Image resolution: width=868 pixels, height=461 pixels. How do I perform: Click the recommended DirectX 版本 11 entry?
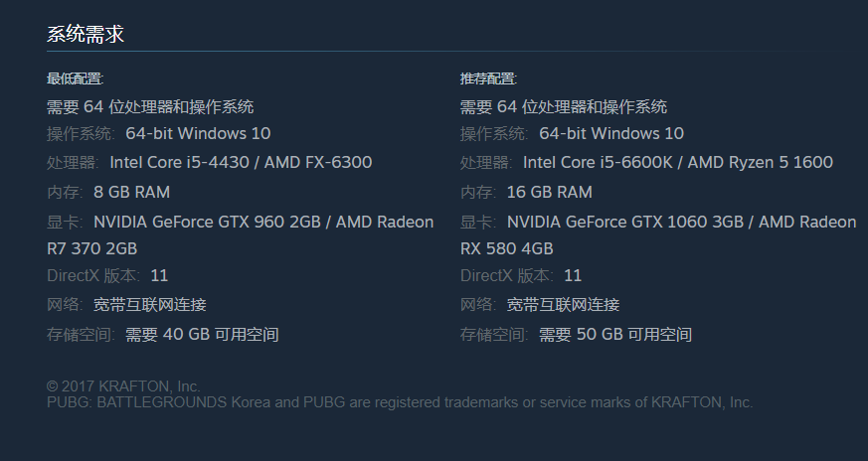[521, 275]
